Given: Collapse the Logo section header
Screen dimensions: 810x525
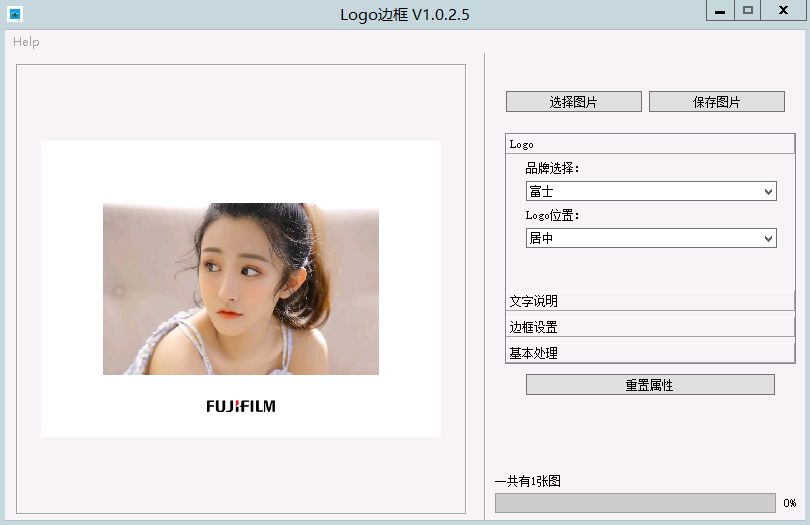Looking at the screenshot, I should (650, 144).
